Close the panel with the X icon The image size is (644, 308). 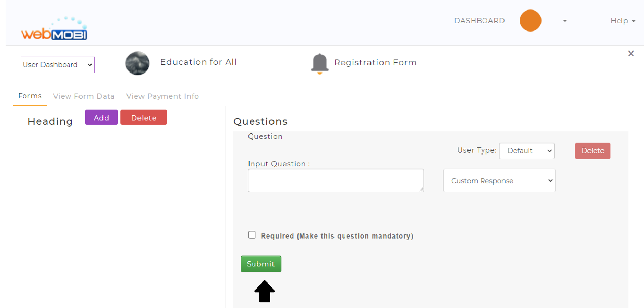click(x=631, y=53)
